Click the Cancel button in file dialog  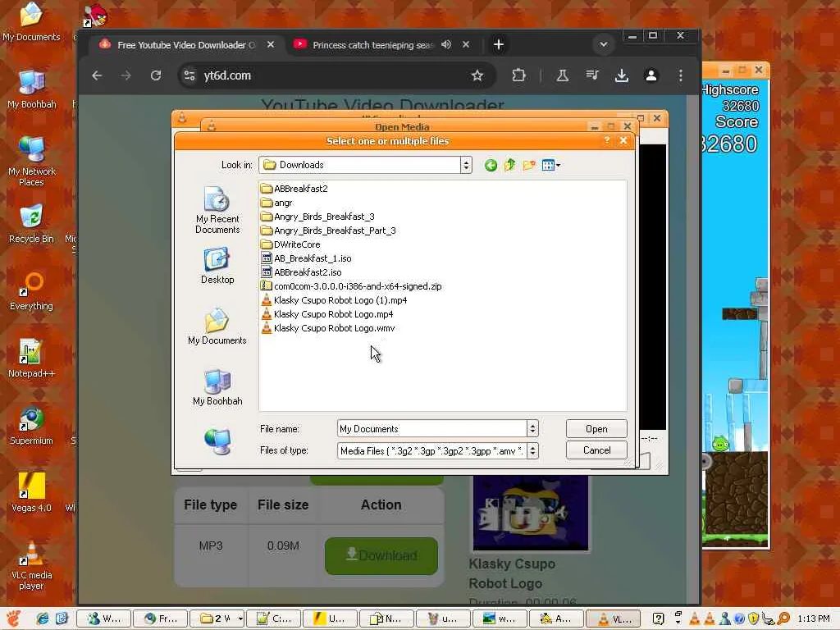pos(596,450)
